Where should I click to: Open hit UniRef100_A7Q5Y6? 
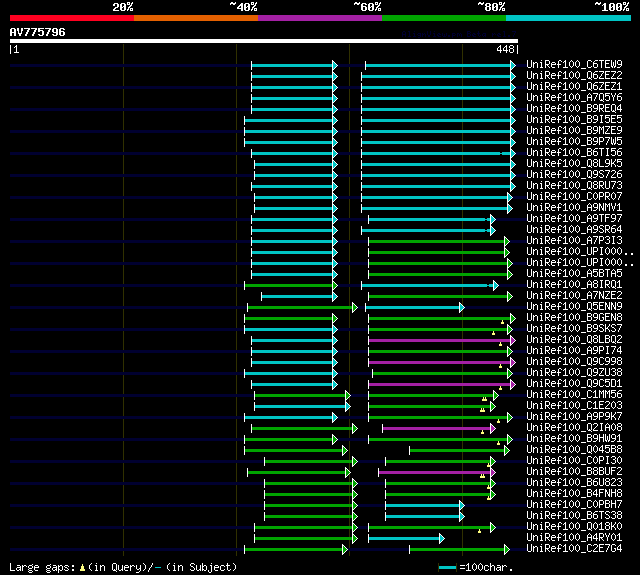pos(574,98)
